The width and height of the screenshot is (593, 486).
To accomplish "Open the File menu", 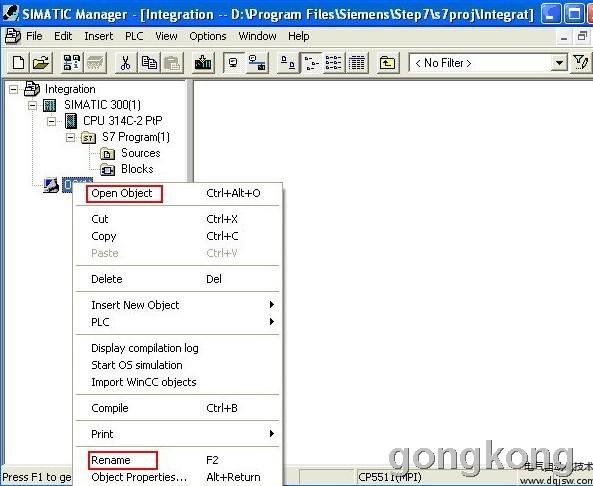I will pyautogui.click(x=34, y=36).
